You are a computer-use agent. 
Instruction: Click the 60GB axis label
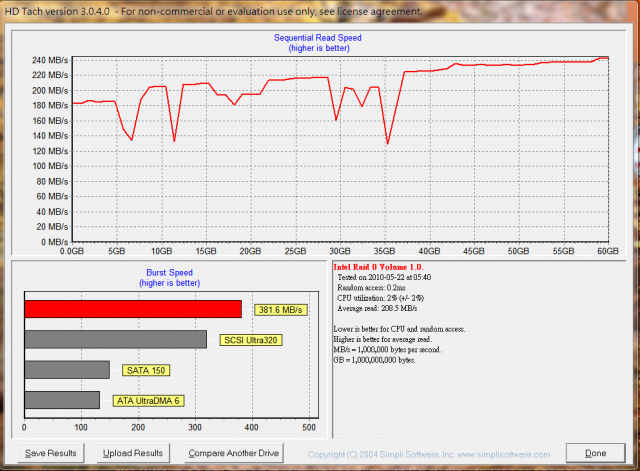608,251
